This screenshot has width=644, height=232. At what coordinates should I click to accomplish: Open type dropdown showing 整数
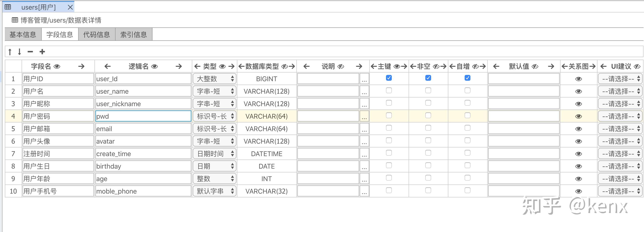(215, 179)
